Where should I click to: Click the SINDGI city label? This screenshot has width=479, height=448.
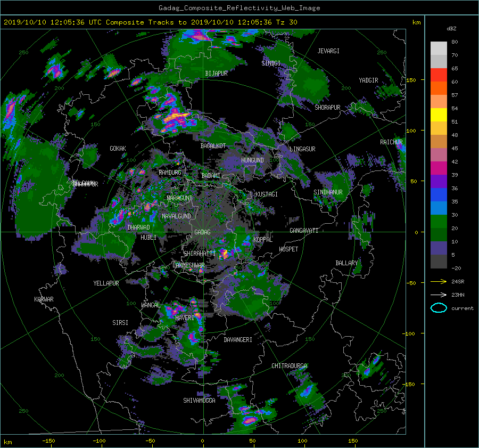coord(271,63)
